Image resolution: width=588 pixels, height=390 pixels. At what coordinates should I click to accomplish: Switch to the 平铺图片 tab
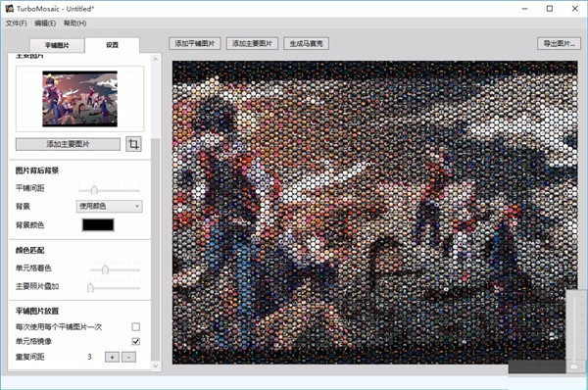[x=57, y=45]
